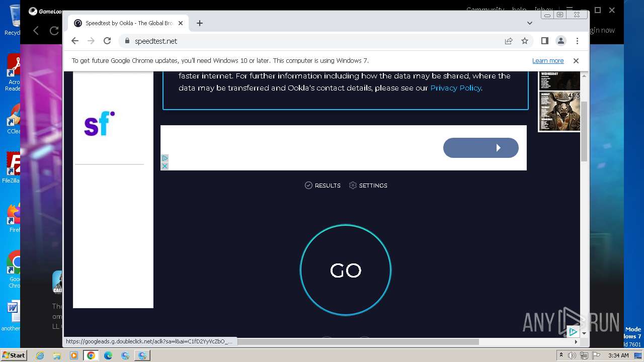The image size is (644, 362).
Task: Open Action Center flag icon
Action: tap(596, 355)
